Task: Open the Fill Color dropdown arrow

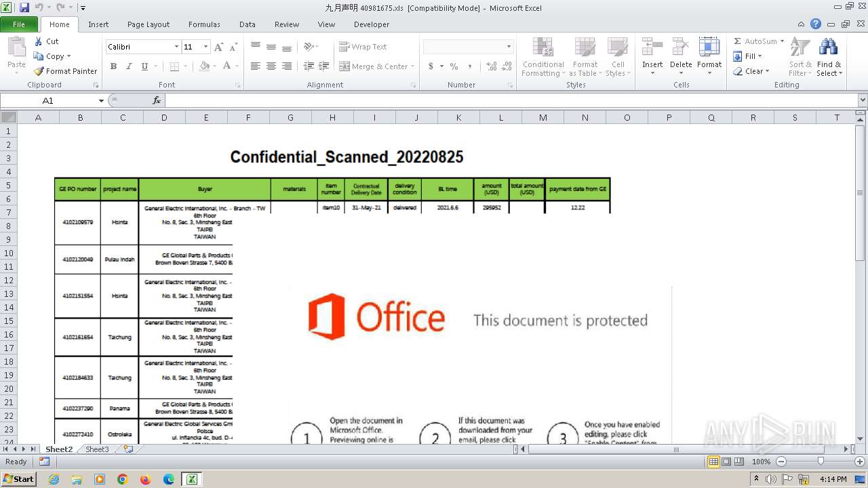Action: 214,66
